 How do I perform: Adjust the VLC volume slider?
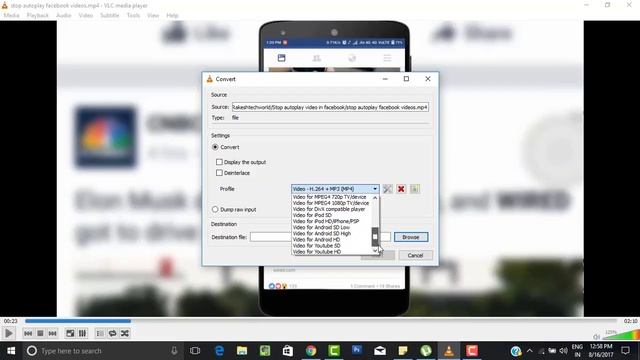click(x=620, y=335)
